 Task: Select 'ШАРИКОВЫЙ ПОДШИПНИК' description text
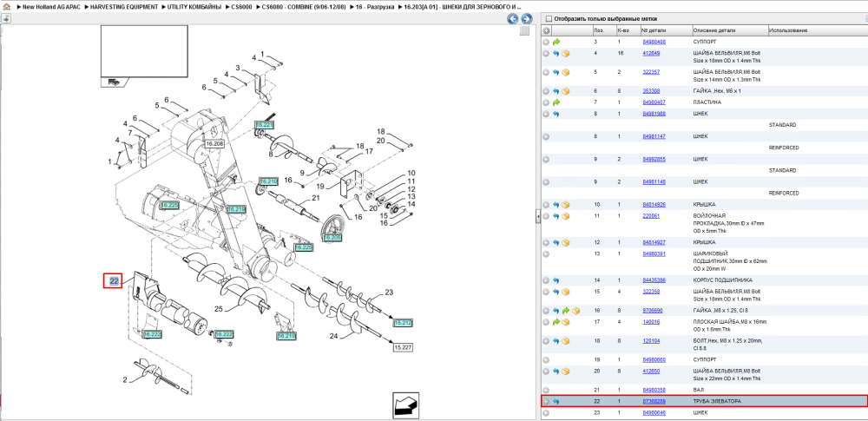[712, 257]
